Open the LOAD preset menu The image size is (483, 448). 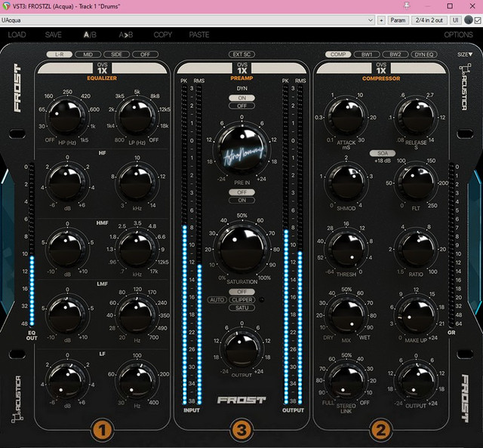point(17,35)
